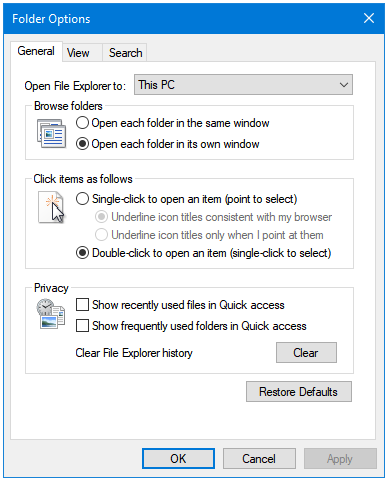Select the General tab
Image resolution: width=388 pixels, height=481 pixels.
tap(36, 51)
